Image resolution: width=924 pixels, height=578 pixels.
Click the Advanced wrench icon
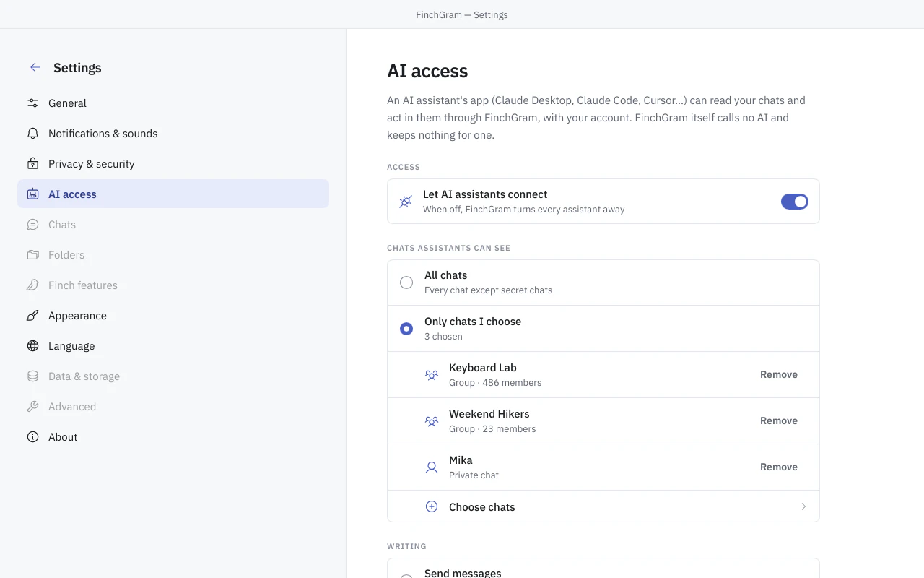(x=32, y=407)
